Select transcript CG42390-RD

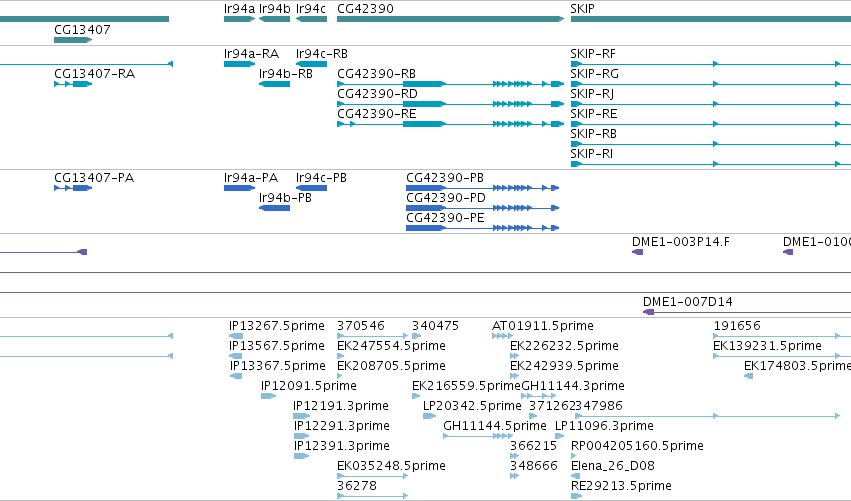pos(450,104)
